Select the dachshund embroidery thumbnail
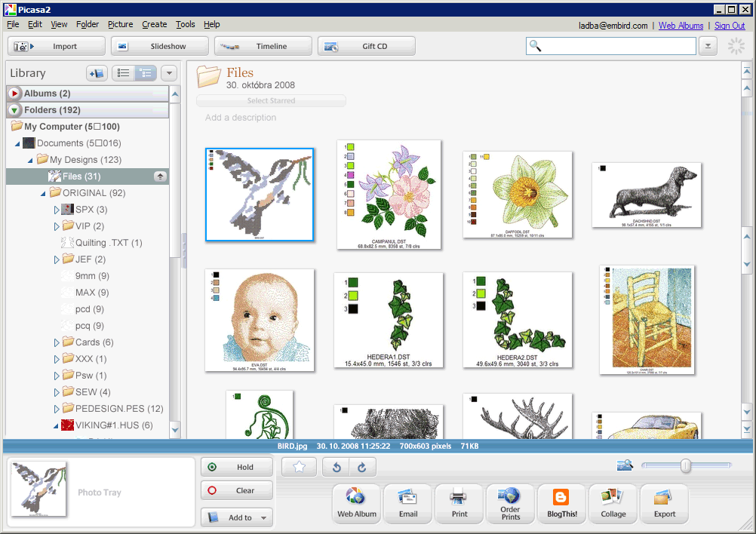This screenshot has height=534, width=756. click(647, 195)
